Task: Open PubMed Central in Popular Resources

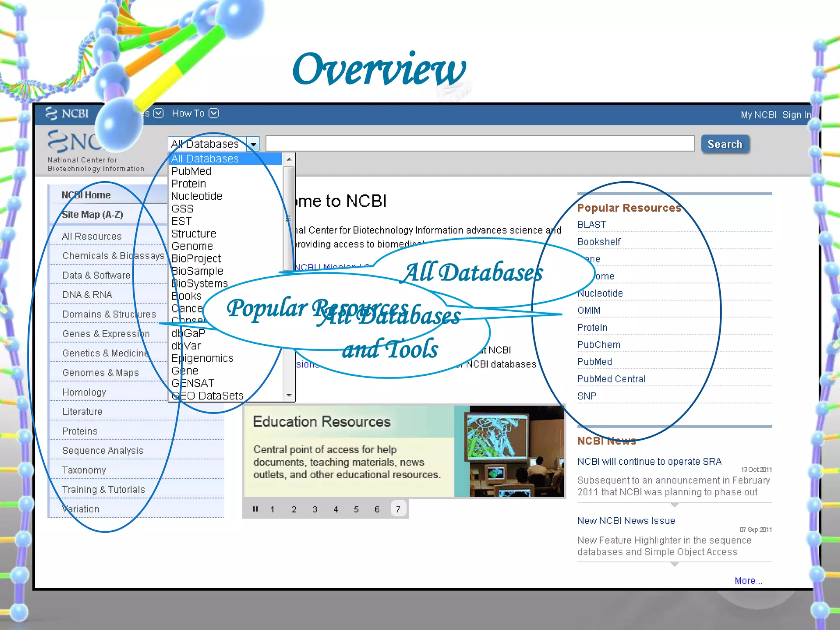Action: click(611, 379)
